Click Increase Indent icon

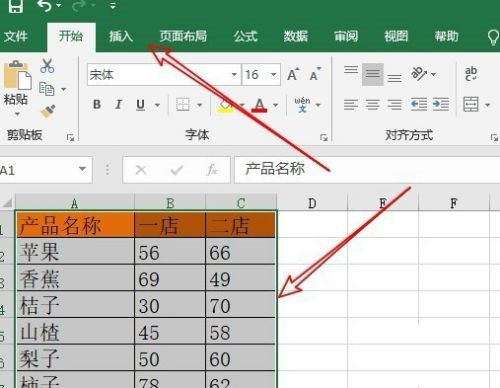coord(441,104)
